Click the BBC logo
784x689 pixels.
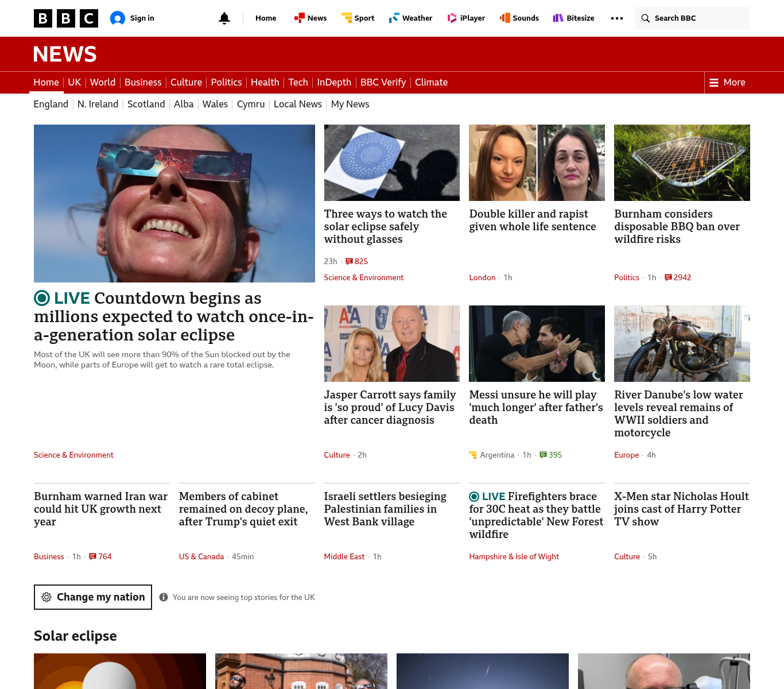pyautogui.click(x=66, y=18)
